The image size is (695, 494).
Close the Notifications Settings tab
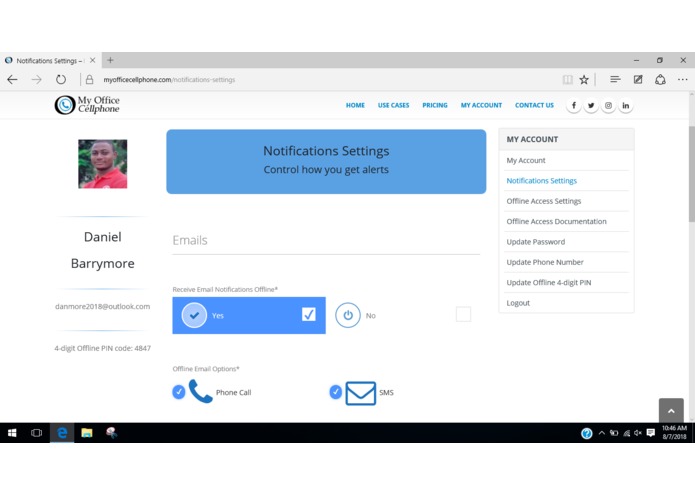tap(93, 60)
